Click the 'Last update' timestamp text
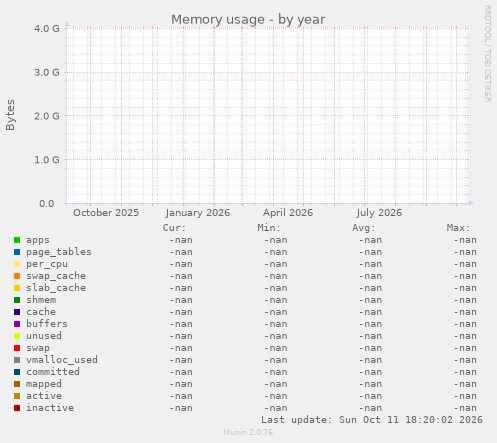This screenshot has width=497, height=443. pyautogui.click(x=372, y=420)
